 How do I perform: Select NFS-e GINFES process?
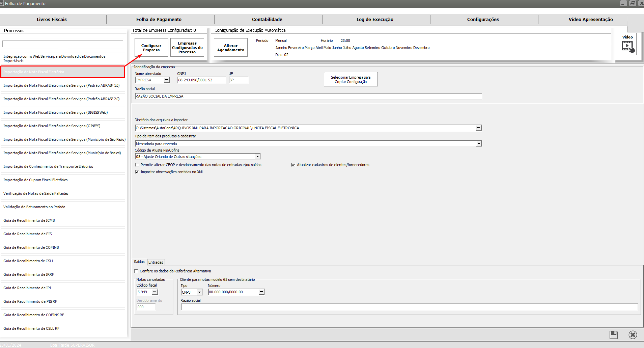[x=63, y=126]
